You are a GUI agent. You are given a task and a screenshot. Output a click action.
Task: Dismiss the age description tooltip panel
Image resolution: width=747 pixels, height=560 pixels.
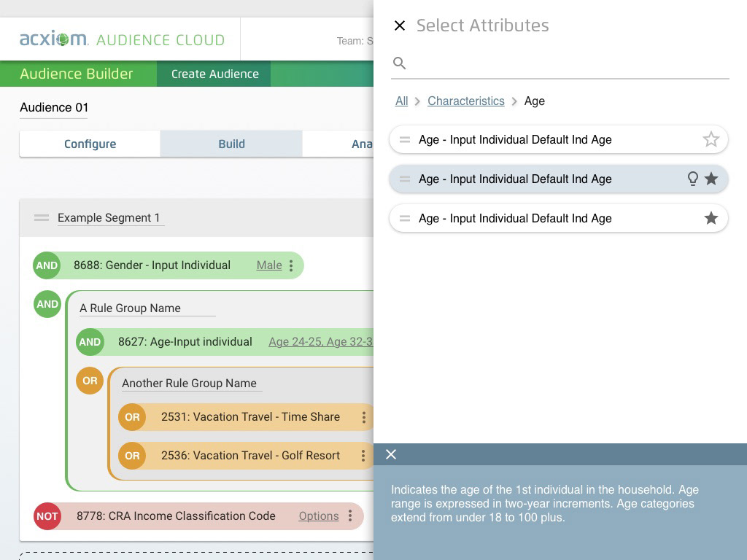[391, 454]
